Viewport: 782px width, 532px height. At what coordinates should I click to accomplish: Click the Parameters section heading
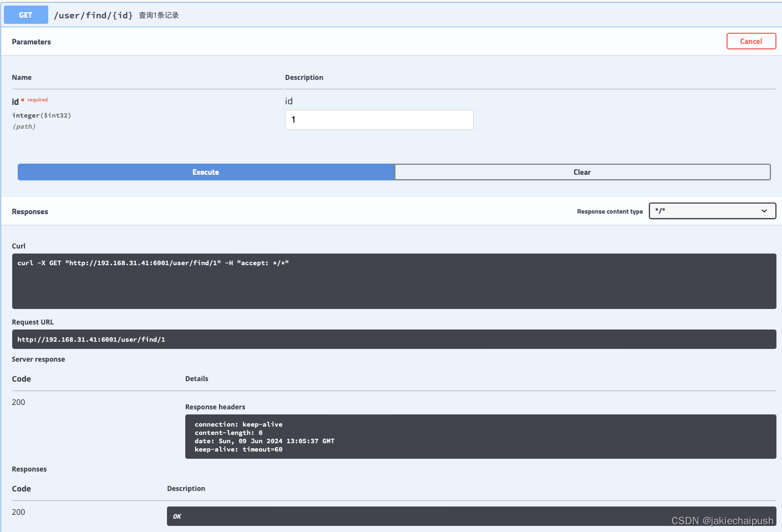31,42
